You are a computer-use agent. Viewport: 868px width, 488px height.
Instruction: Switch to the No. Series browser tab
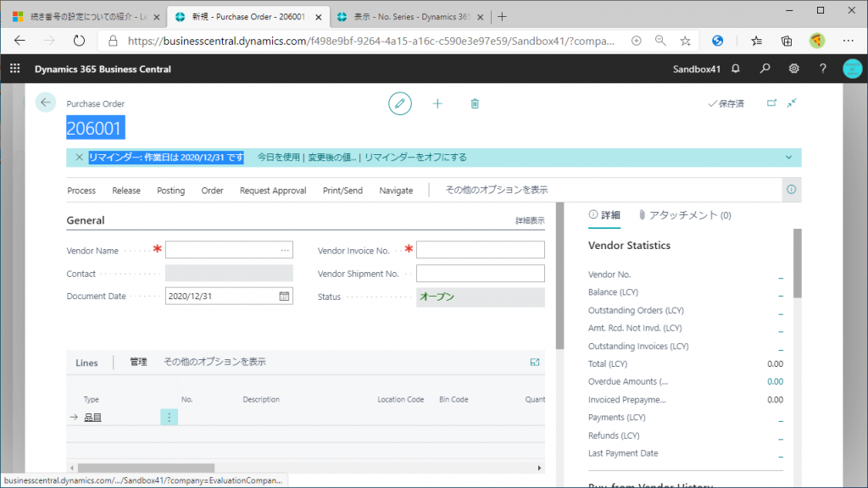411,17
